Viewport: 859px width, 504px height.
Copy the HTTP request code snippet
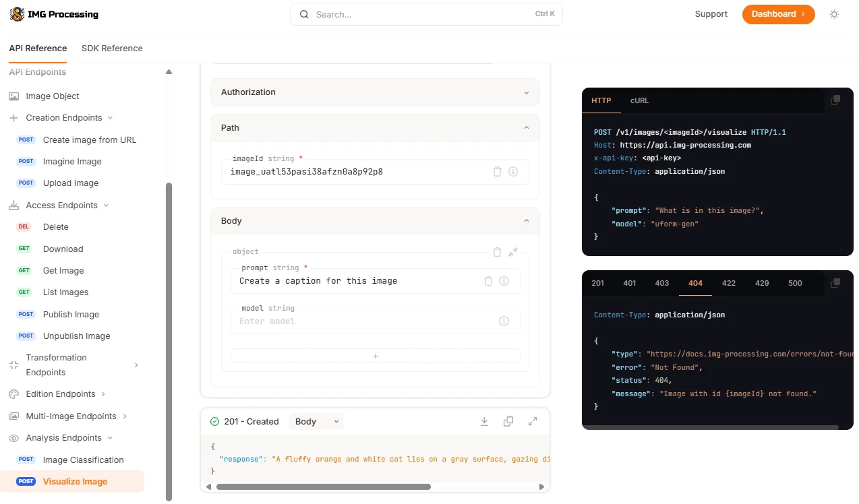835,100
